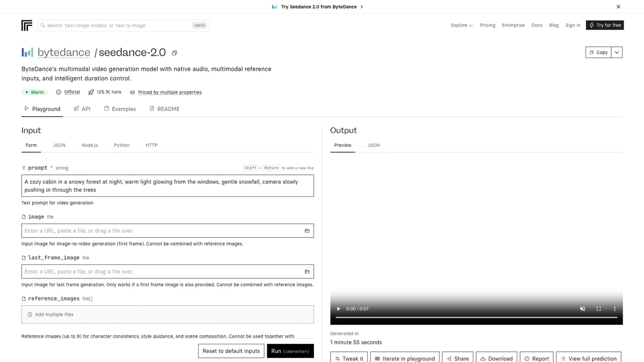Focus the model search box
The image size is (644, 362).
click(123, 25)
